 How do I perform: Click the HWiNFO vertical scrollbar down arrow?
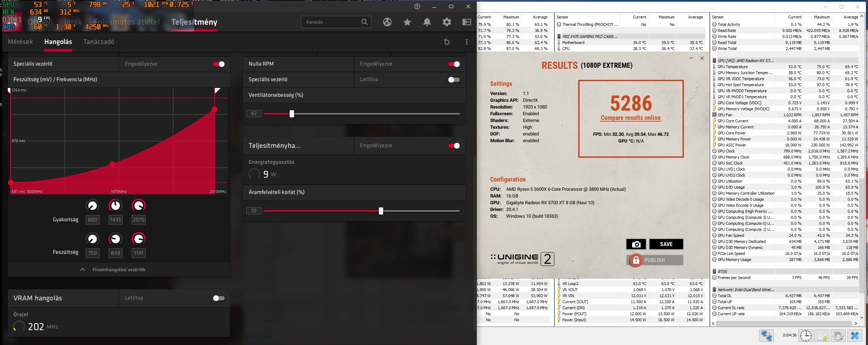coord(862,317)
